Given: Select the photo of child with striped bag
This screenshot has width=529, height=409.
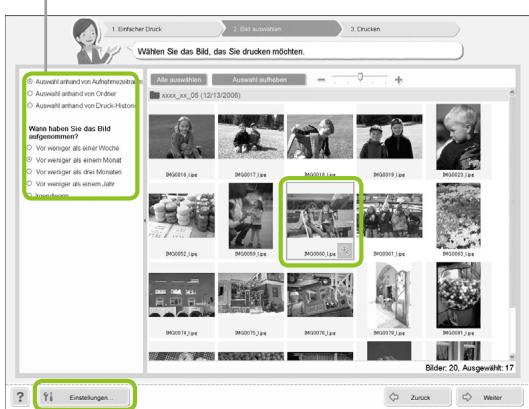Looking at the screenshot, I should (320, 137).
